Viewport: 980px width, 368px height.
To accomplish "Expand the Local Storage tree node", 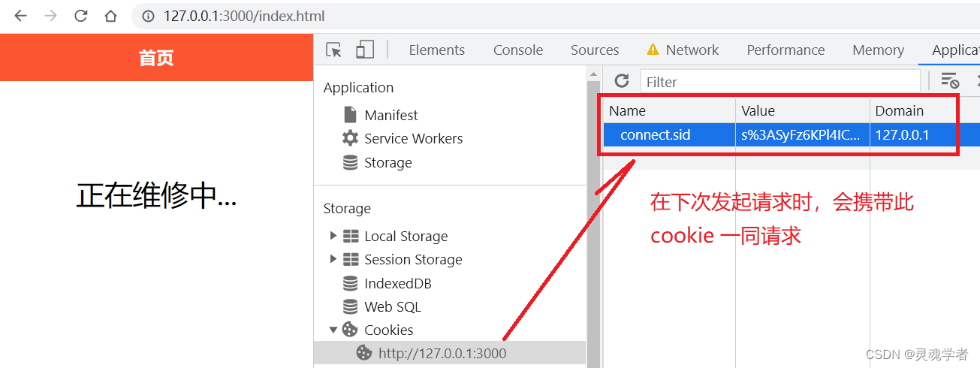I will (333, 236).
